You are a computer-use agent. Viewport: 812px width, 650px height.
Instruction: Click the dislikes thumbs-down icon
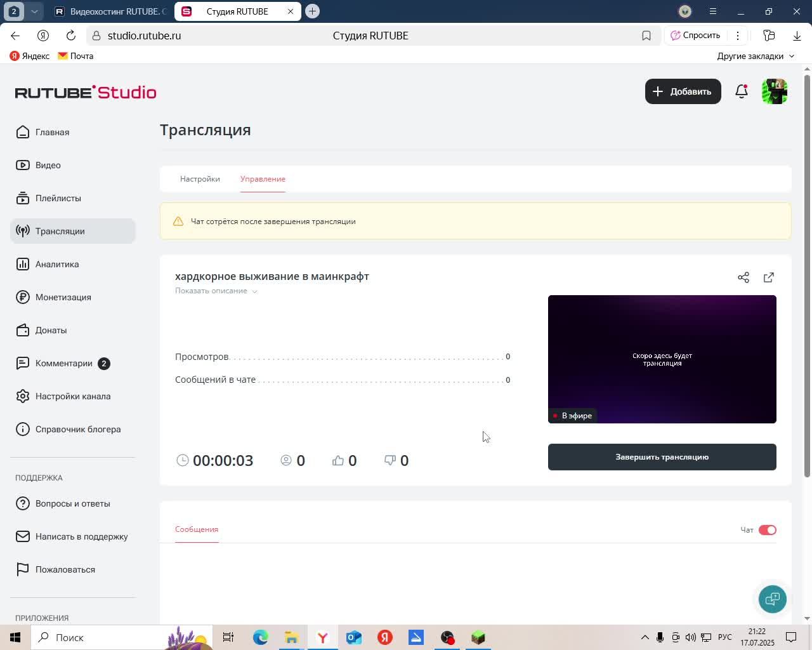[x=390, y=460]
